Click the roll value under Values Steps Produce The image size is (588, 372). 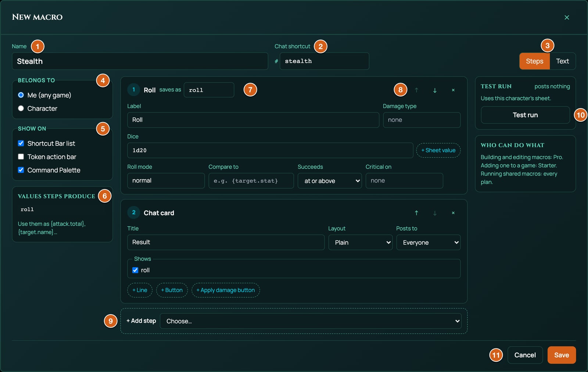click(27, 209)
